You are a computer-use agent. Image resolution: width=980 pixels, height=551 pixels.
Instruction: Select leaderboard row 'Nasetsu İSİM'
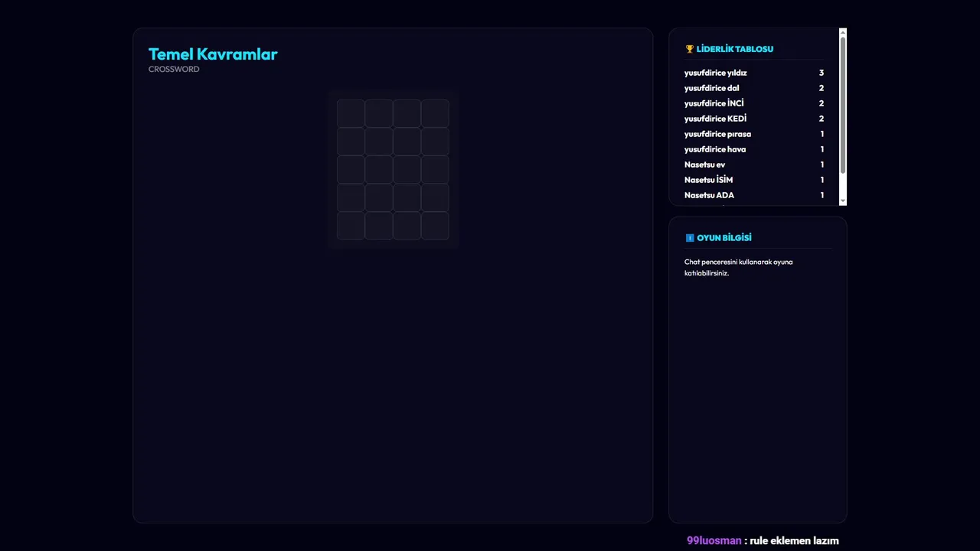pos(754,180)
